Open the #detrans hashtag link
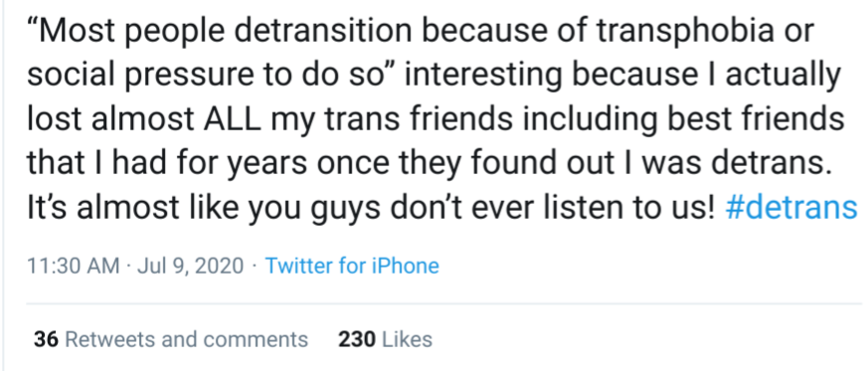 (x=791, y=207)
